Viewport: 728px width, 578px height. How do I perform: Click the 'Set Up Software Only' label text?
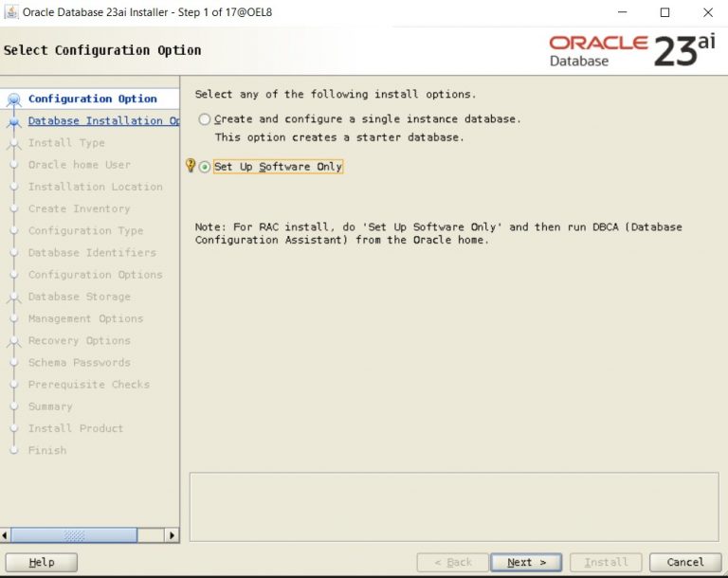click(278, 167)
